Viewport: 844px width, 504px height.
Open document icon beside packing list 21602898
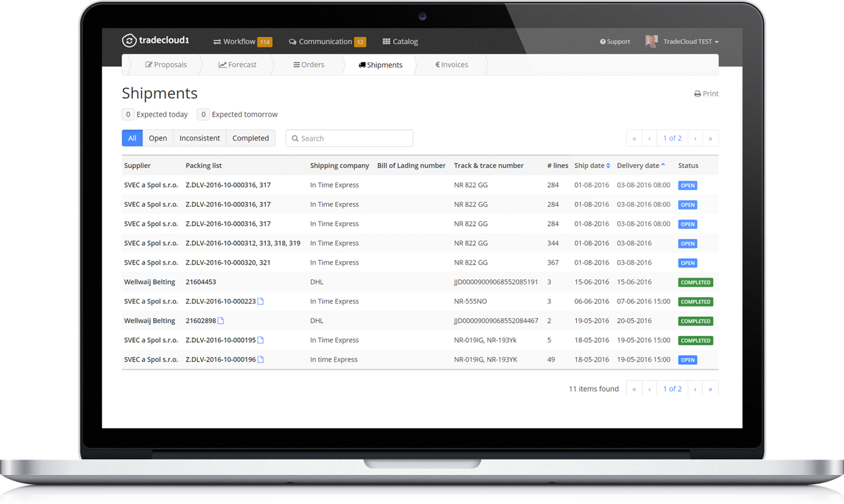click(x=221, y=321)
